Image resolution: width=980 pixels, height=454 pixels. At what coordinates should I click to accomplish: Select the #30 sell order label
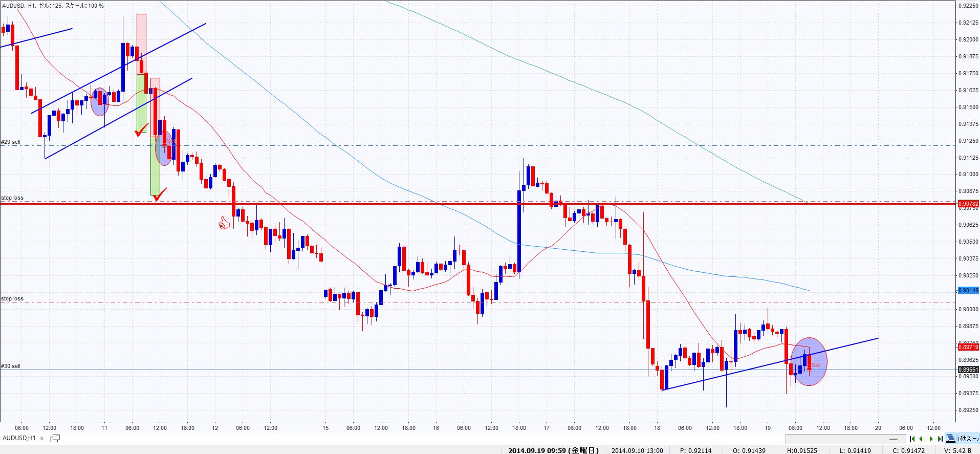tap(11, 366)
